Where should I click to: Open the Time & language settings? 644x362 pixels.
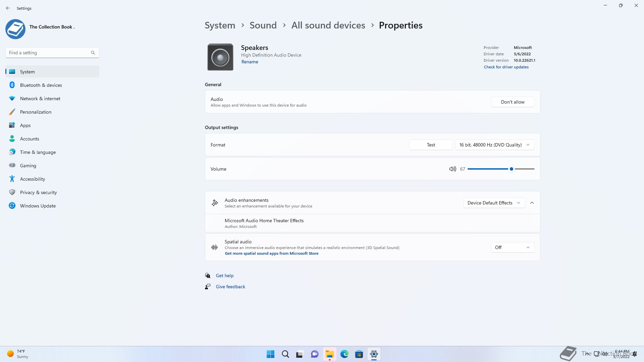52,152
